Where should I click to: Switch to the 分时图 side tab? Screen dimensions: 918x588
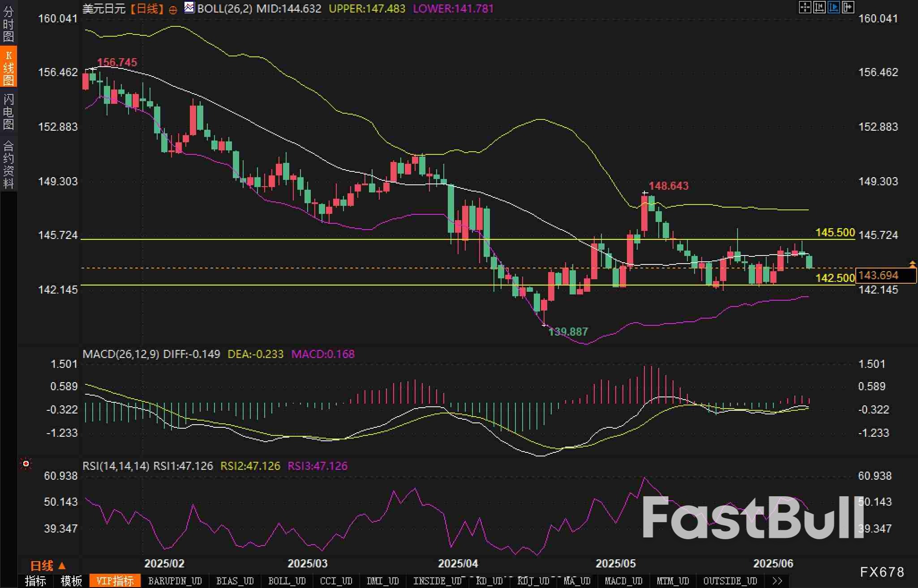click(x=8, y=24)
